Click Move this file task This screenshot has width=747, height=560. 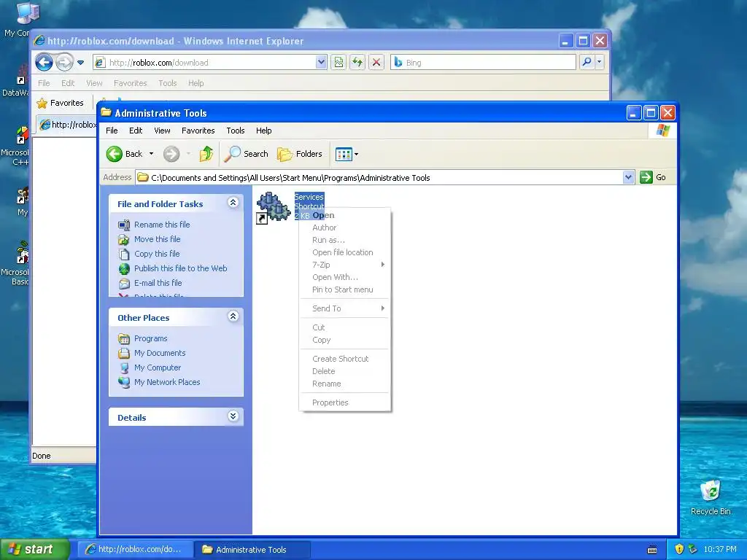point(158,239)
